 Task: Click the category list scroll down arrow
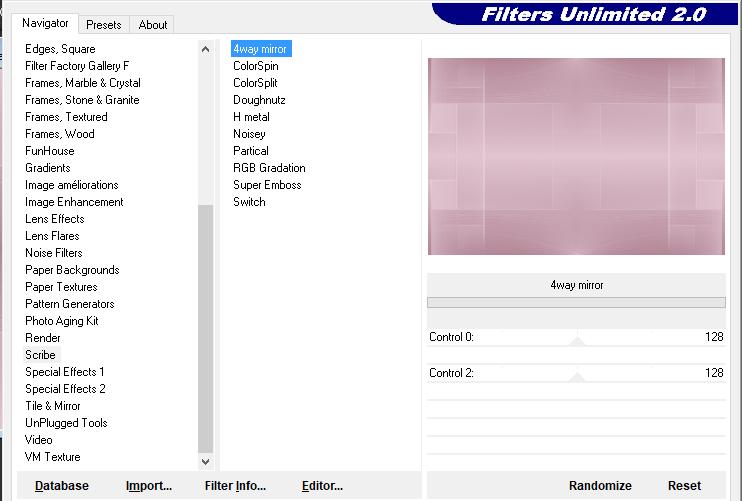point(205,462)
